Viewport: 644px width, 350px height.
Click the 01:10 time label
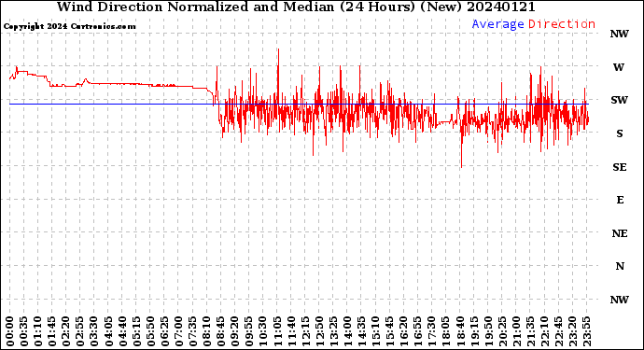click(37, 331)
